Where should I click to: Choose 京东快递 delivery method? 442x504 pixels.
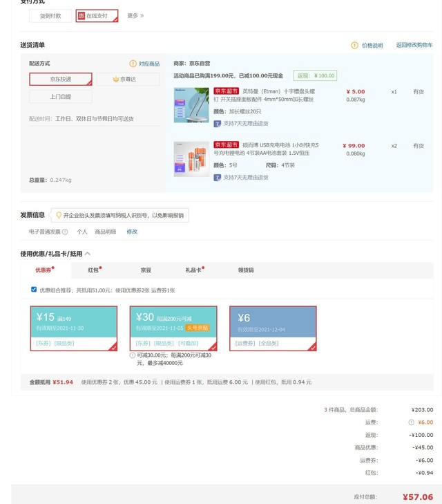61,79
